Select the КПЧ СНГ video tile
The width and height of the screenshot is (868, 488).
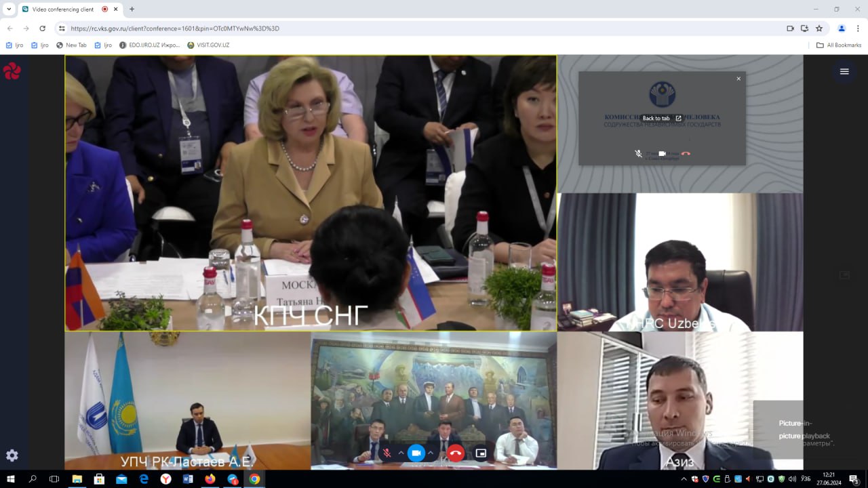[x=311, y=193]
